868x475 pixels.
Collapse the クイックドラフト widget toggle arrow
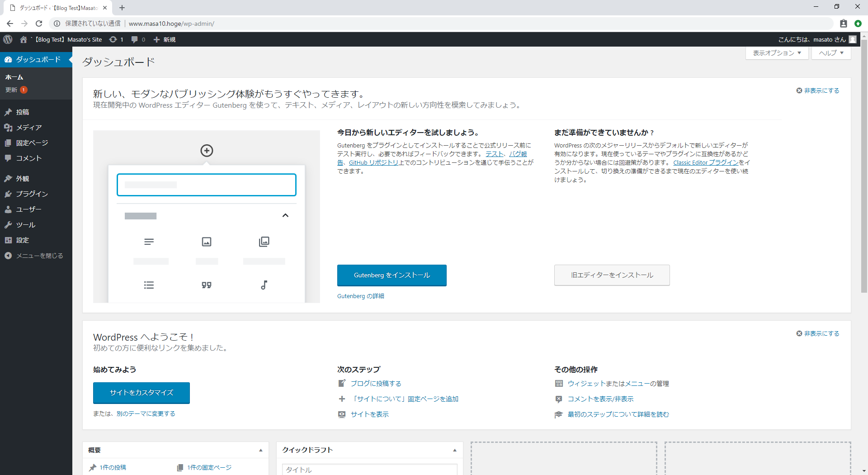455,450
